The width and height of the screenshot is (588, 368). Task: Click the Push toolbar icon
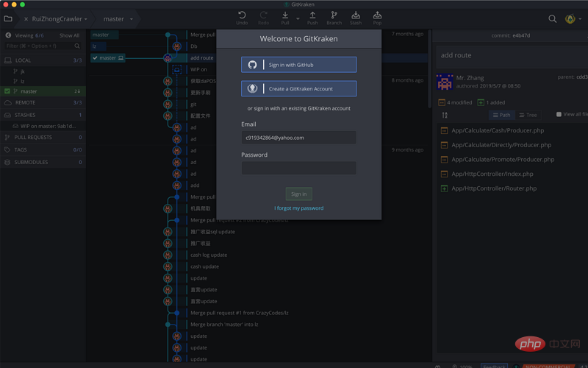(312, 15)
